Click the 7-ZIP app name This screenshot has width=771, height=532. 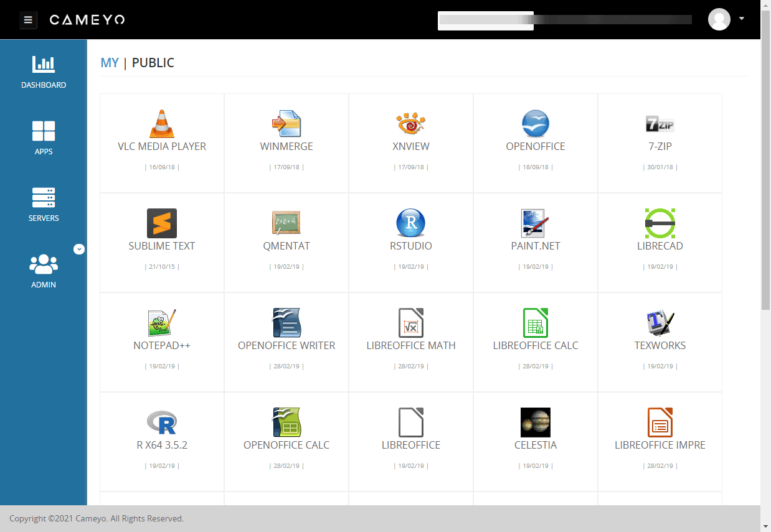[660, 147]
